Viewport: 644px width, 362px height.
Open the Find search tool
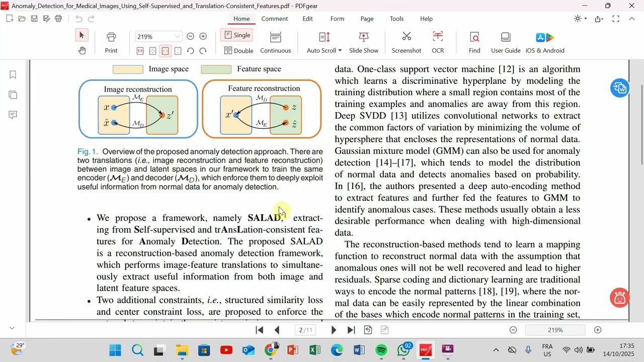[474, 43]
